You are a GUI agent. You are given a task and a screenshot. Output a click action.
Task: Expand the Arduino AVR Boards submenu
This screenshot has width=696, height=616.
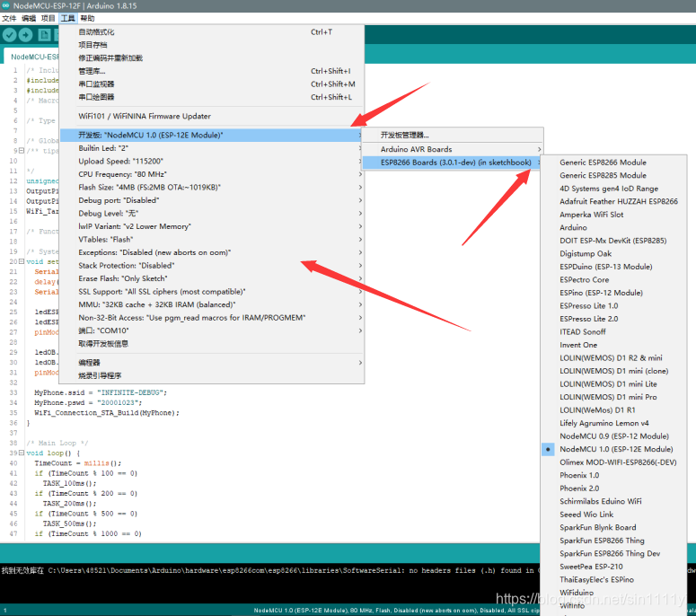coord(453,149)
